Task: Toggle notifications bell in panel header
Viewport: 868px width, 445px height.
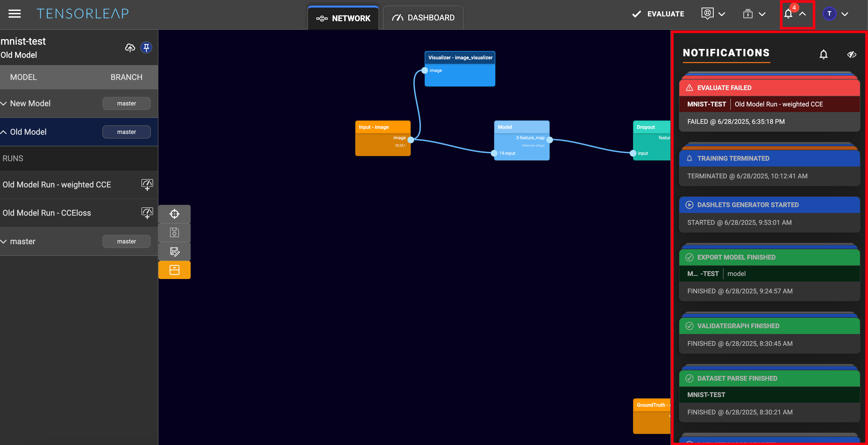Action: pyautogui.click(x=823, y=54)
